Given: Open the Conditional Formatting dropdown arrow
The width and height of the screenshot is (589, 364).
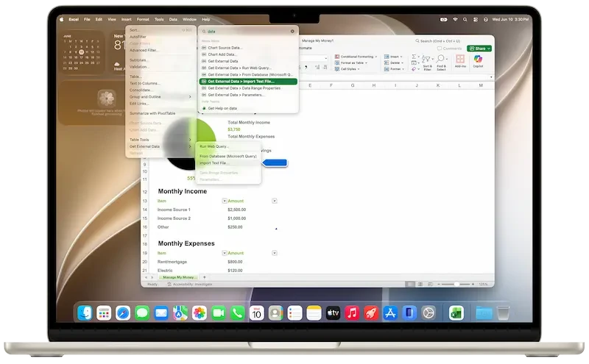Looking at the screenshot, I should pyautogui.click(x=375, y=57).
